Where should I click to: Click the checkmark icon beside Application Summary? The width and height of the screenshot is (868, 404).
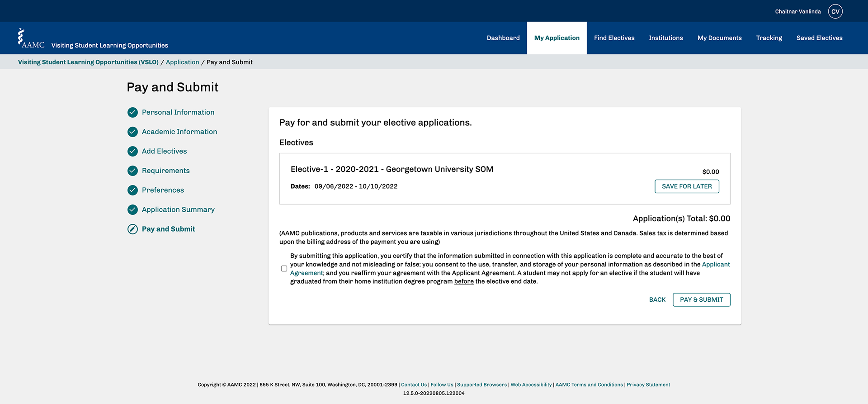tap(132, 209)
